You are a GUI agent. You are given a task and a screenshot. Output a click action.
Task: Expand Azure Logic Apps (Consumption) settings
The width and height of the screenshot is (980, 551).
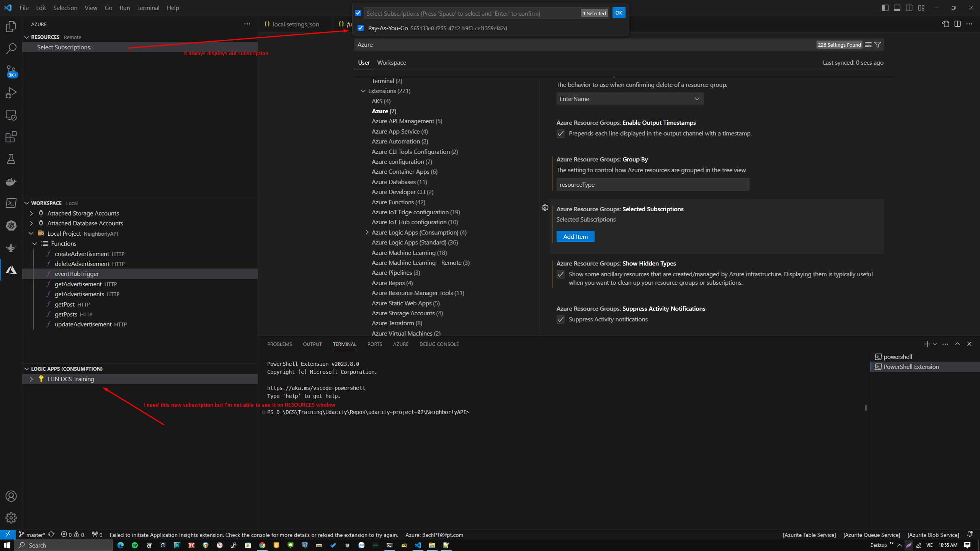pos(367,232)
